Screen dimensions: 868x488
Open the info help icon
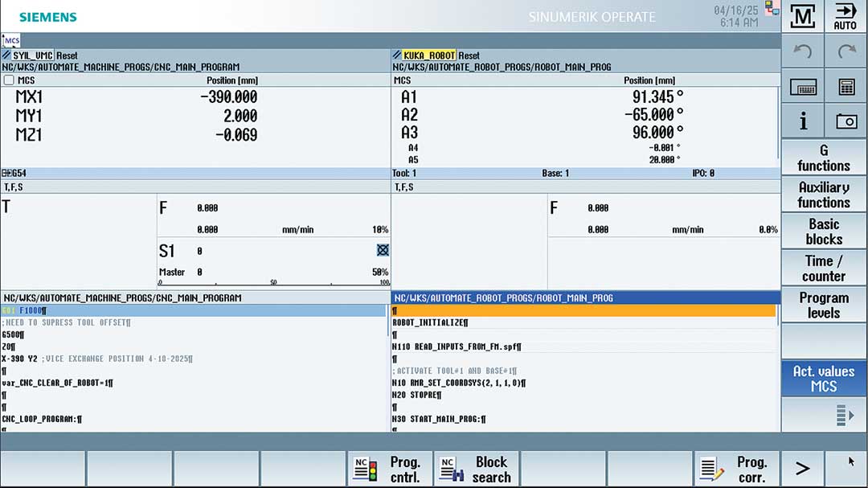[803, 121]
